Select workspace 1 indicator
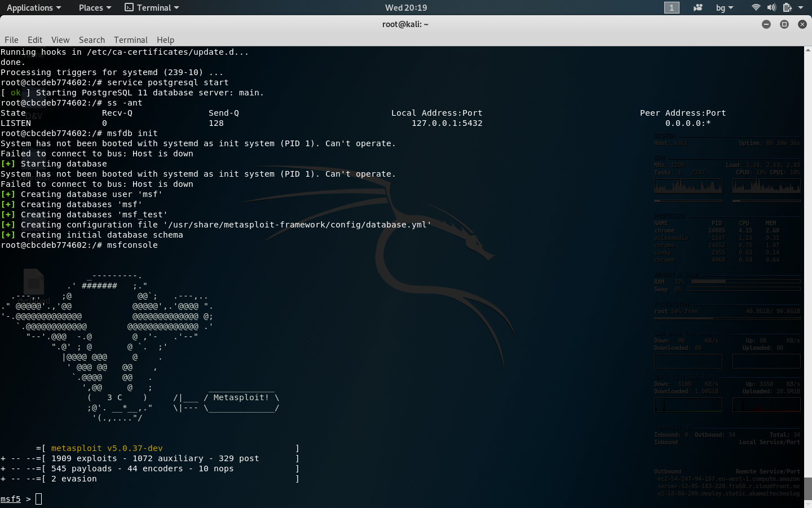This screenshot has width=812, height=508. click(x=672, y=8)
